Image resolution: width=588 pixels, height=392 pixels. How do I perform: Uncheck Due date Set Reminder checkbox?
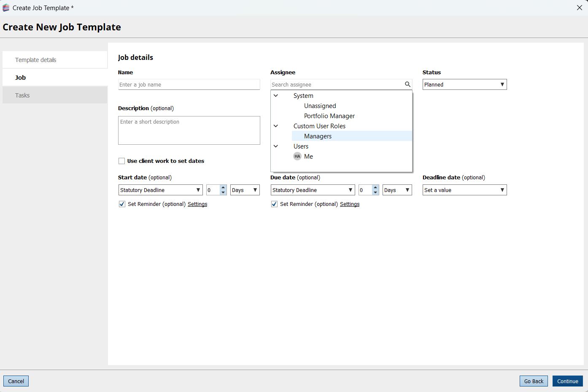(x=275, y=204)
